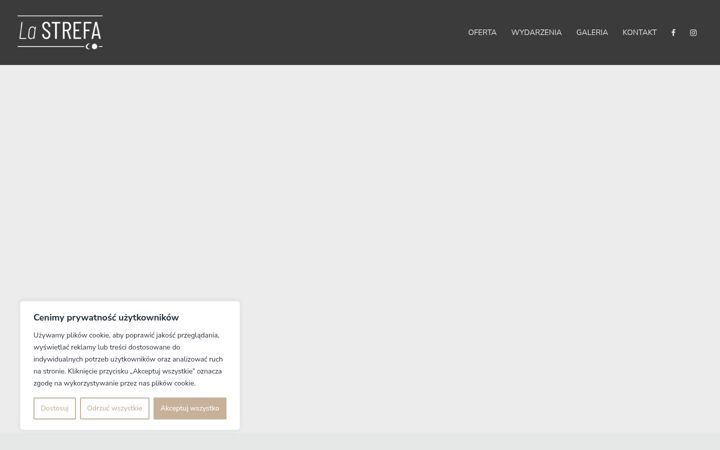Open the KONTAKT menu item
The width and height of the screenshot is (720, 450).
(x=639, y=33)
